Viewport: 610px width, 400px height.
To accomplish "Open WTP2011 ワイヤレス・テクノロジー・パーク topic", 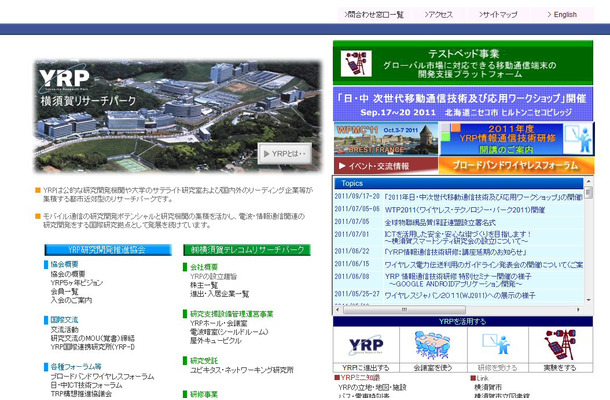I will click(x=465, y=210).
